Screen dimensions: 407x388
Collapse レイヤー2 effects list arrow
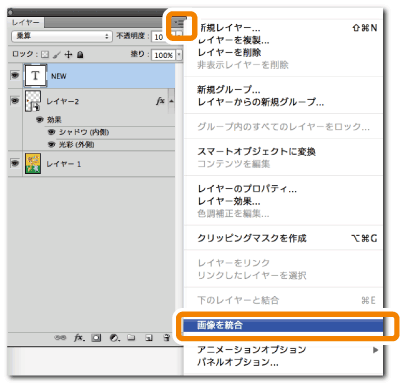(x=171, y=101)
